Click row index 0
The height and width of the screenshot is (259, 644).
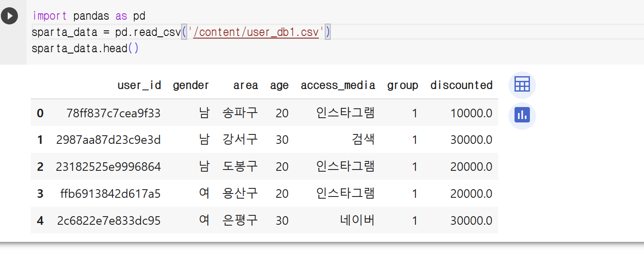coord(40,113)
